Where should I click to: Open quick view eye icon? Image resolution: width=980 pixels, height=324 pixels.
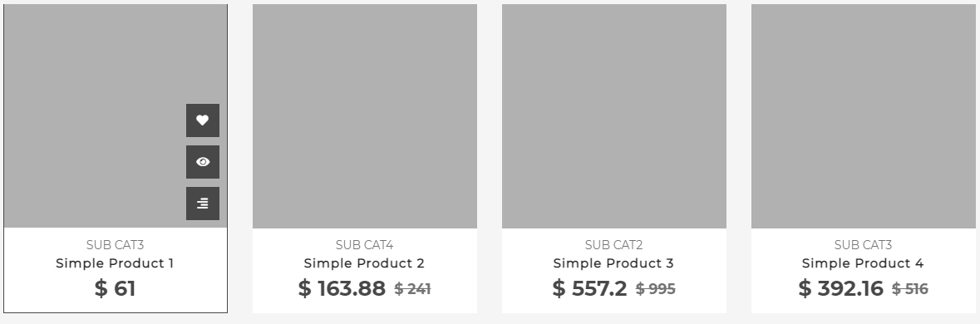click(x=203, y=162)
